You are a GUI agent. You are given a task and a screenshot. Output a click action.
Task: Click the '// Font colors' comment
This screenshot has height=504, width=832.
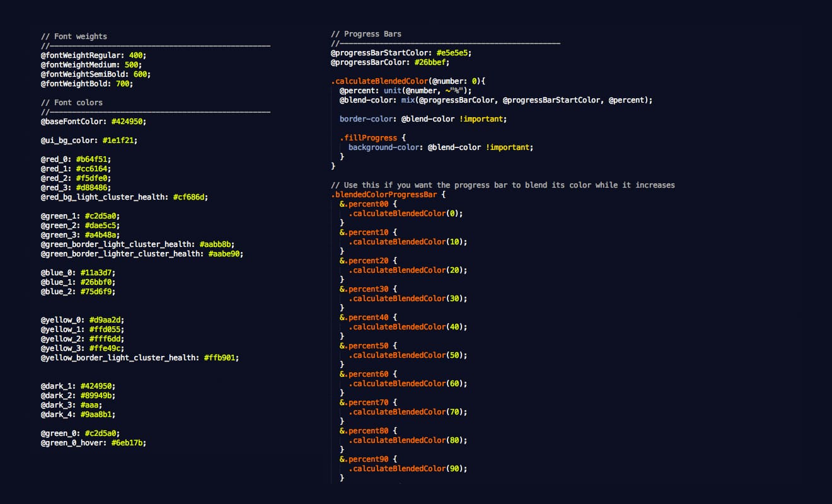72,103
